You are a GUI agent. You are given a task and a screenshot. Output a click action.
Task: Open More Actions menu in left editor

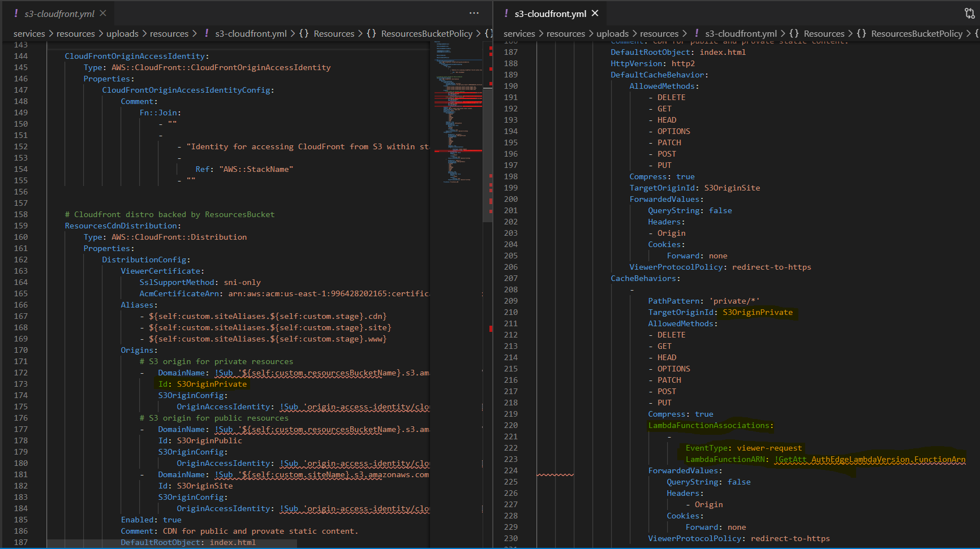point(474,13)
